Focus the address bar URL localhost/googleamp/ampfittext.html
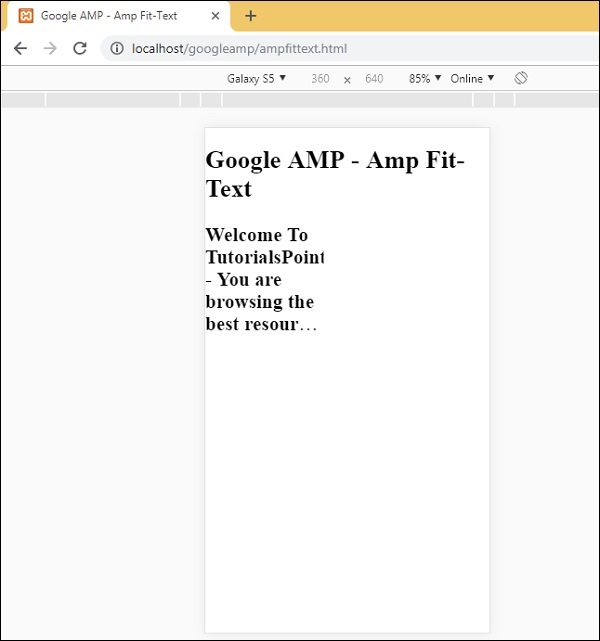Screen dimensions: 600x641 click(x=240, y=49)
